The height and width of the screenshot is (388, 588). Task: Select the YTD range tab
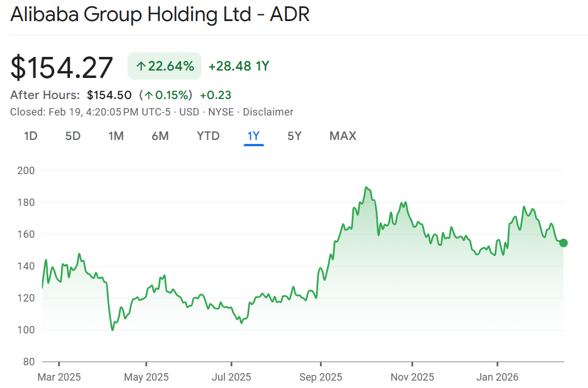pos(208,136)
